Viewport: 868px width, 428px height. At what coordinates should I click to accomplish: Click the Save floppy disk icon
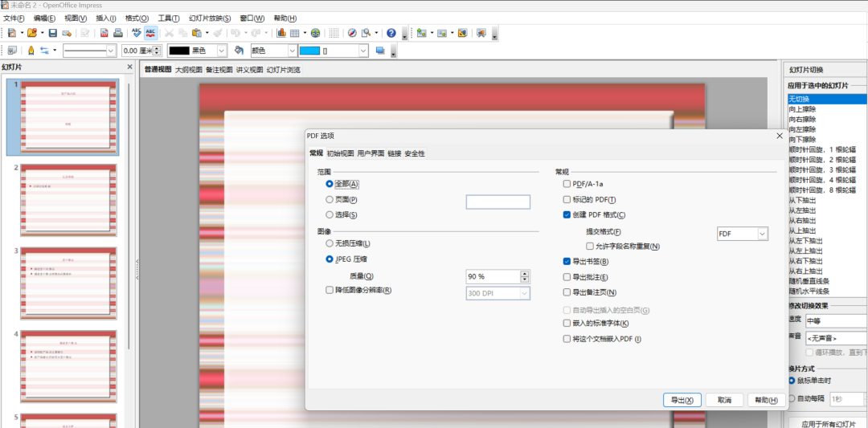click(53, 33)
